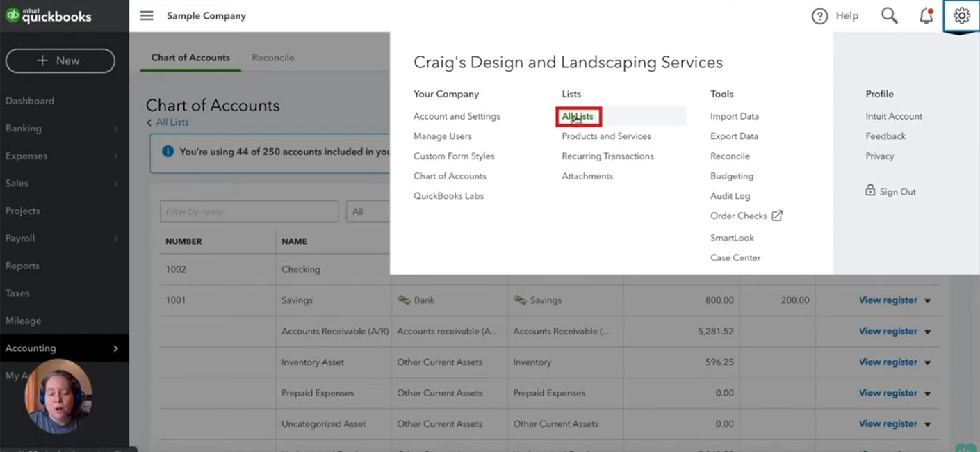Open Order Checks link
Image resolution: width=980 pixels, height=452 pixels.
(738, 216)
